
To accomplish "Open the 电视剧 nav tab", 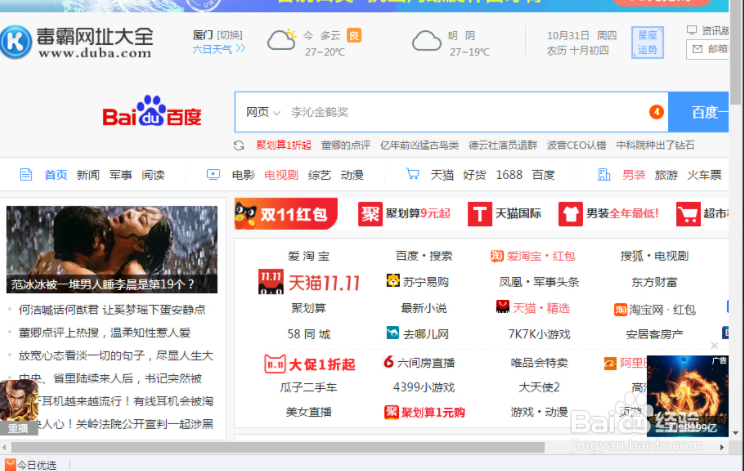I will pos(281,175).
